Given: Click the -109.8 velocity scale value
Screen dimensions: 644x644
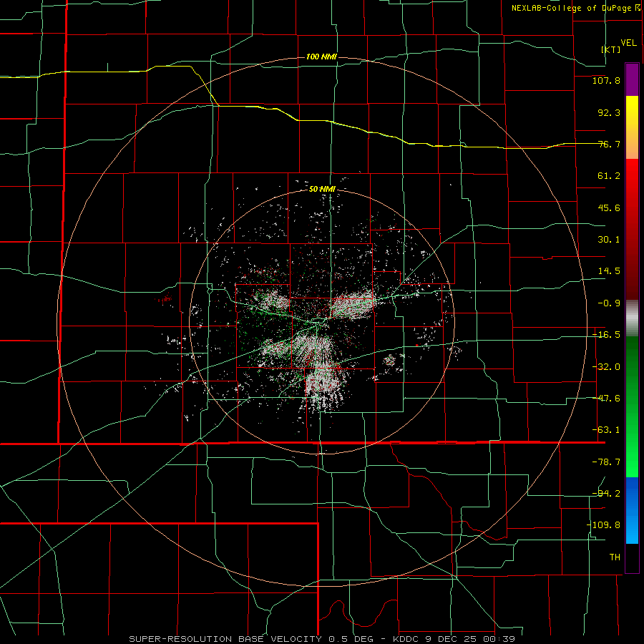Looking at the screenshot, I should pyautogui.click(x=603, y=525).
